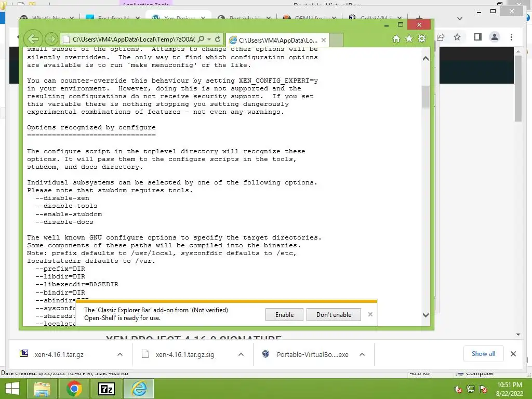Expand options for xen-4.16.1.tar.gz.sig download

(x=241, y=354)
